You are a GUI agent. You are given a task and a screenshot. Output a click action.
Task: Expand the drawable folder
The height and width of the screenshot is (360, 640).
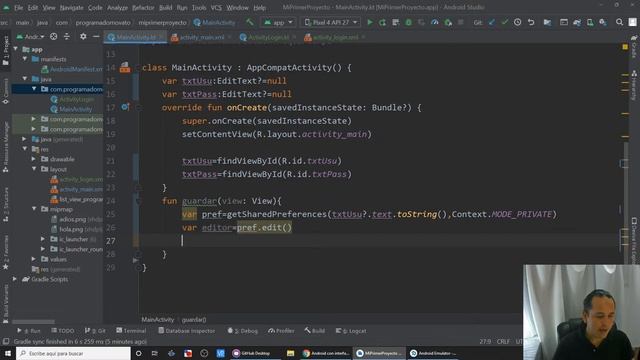pyautogui.click(x=34, y=159)
